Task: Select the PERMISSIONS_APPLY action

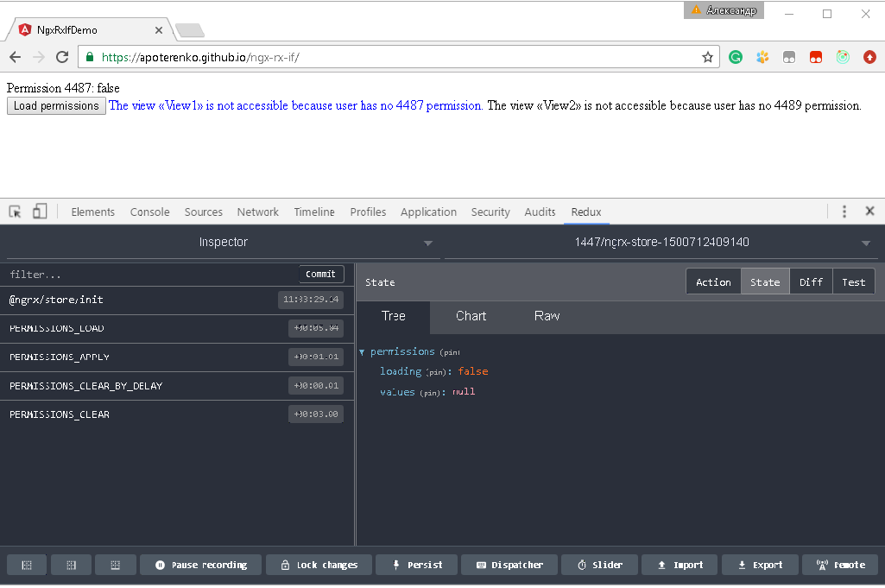Action: coord(177,357)
